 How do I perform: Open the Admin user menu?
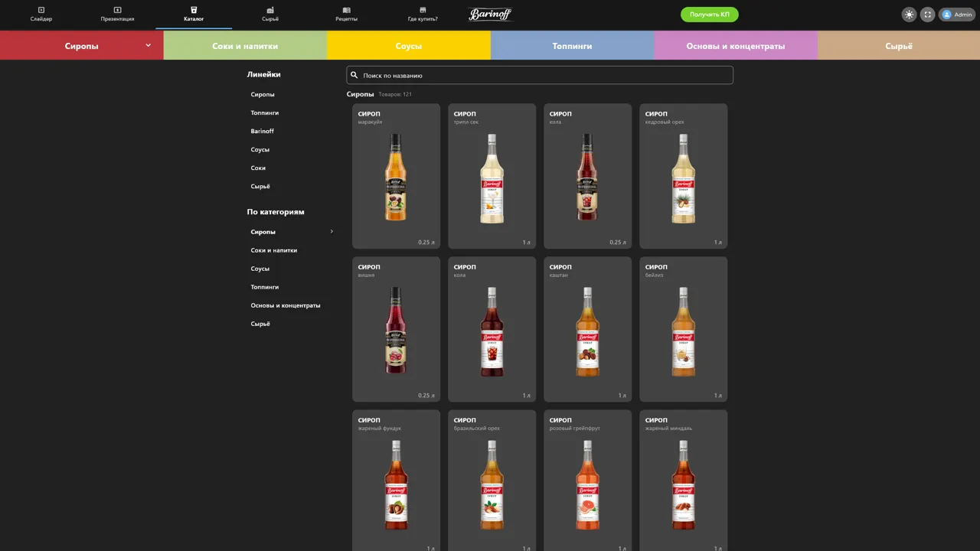[957, 15]
